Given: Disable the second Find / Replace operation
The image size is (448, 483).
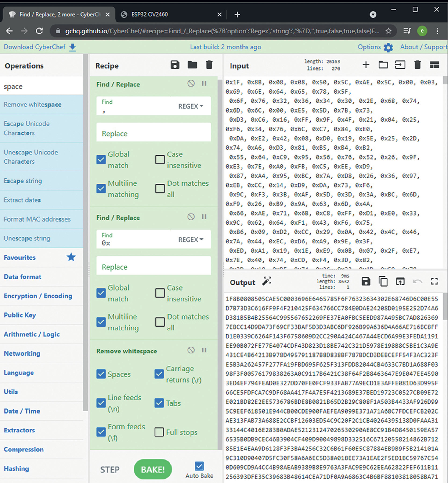Looking at the screenshot, I should pyautogui.click(x=191, y=217).
